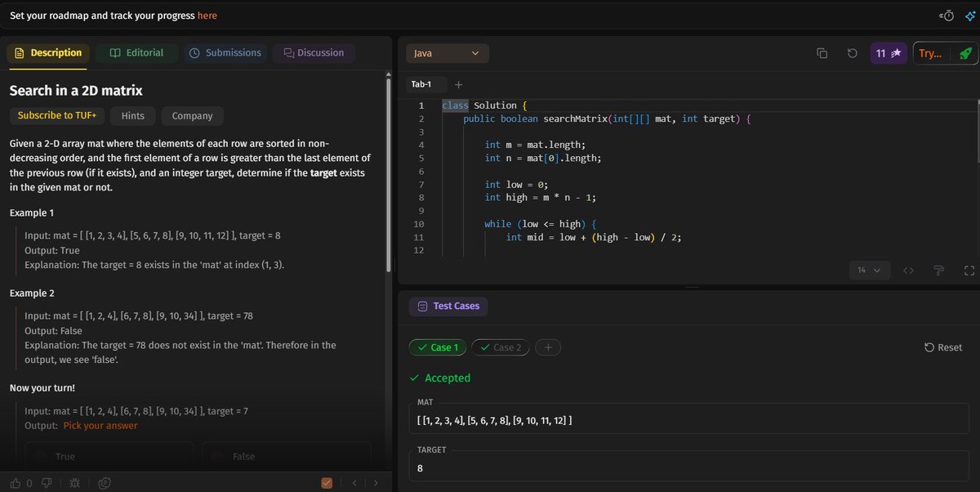The image size is (980, 492).
Task: Switch to the Description tab
Action: point(48,53)
